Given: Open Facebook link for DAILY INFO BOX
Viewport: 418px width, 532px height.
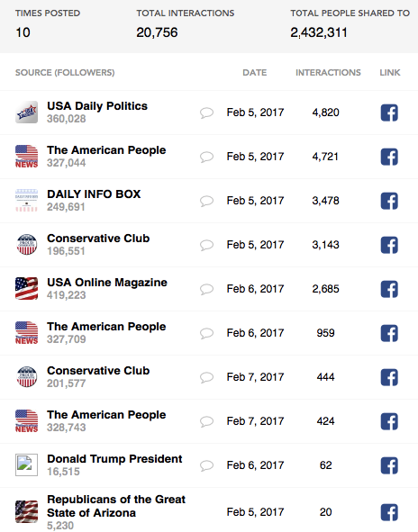Looking at the screenshot, I should pos(389,201).
